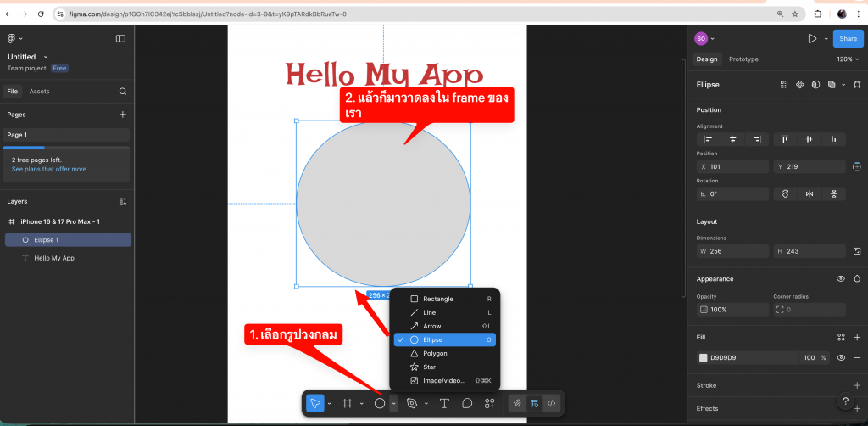Select the Frame tool in toolbar
868x426 pixels.
click(x=347, y=403)
